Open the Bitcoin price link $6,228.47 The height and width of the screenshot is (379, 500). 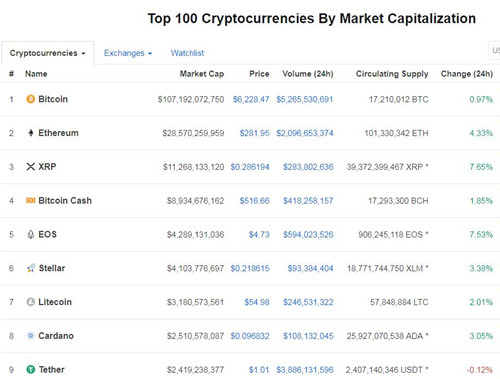[251, 99]
